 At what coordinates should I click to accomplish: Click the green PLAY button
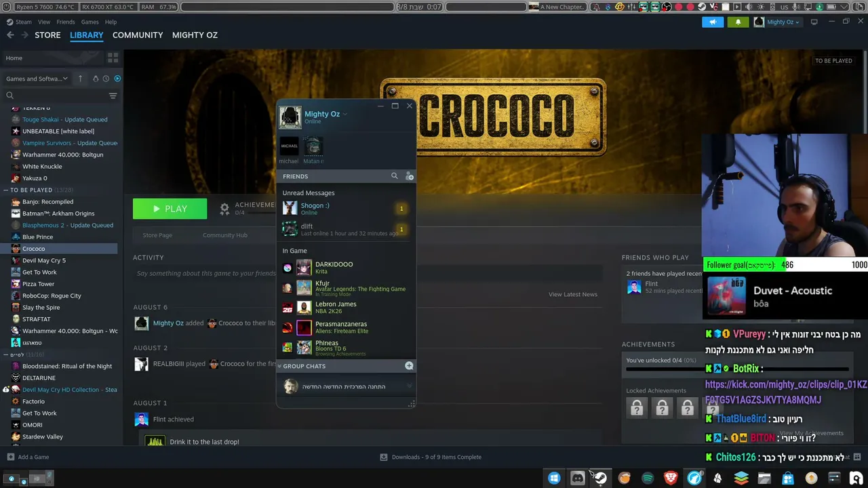click(170, 209)
